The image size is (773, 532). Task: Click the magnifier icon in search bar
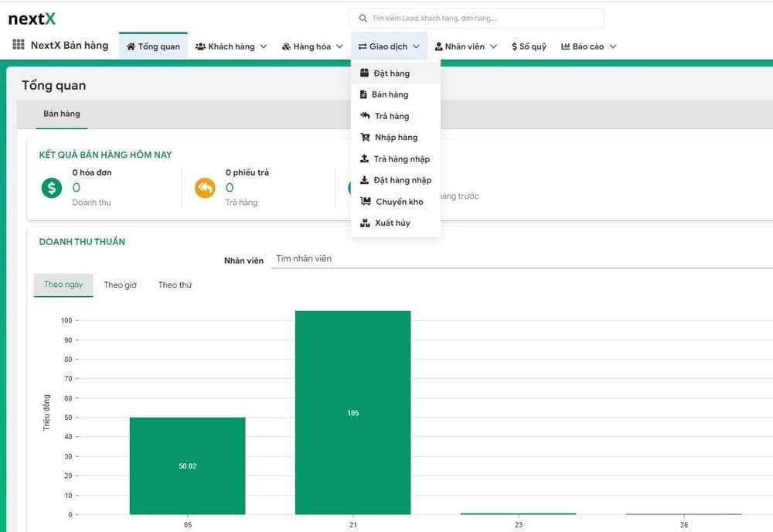click(x=363, y=19)
